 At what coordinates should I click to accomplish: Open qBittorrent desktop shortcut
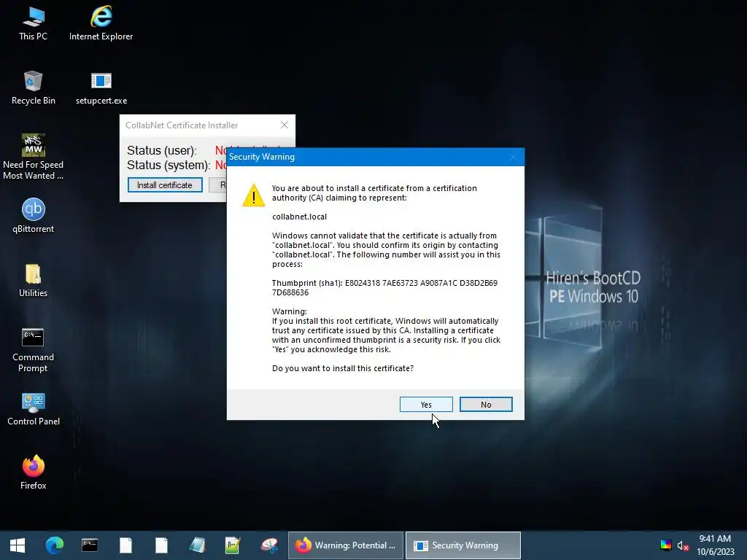tap(34, 216)
